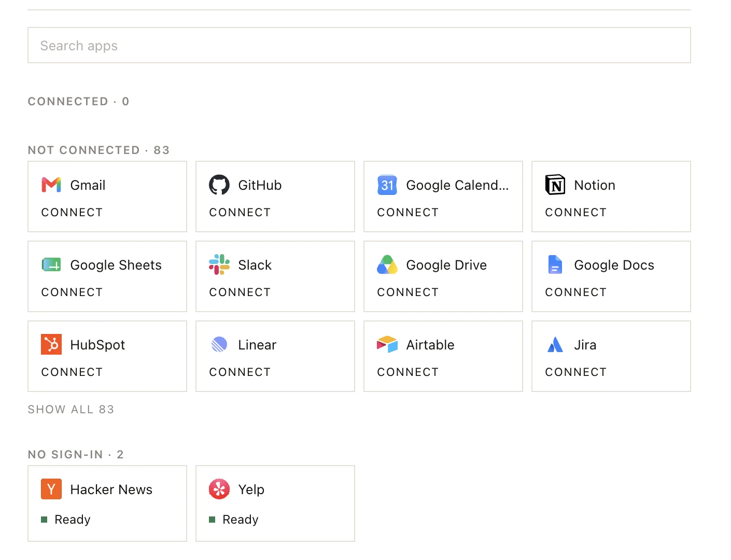Image resolution: width=731 pixels, height=560 pixels.
Task: Connect the Airtable app
Action: pyautogui.click(x=408, y=372)
